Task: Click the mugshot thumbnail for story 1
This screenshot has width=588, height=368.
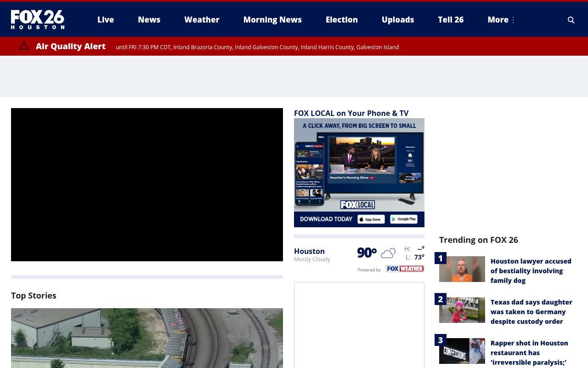Action: tap(462, 269)
